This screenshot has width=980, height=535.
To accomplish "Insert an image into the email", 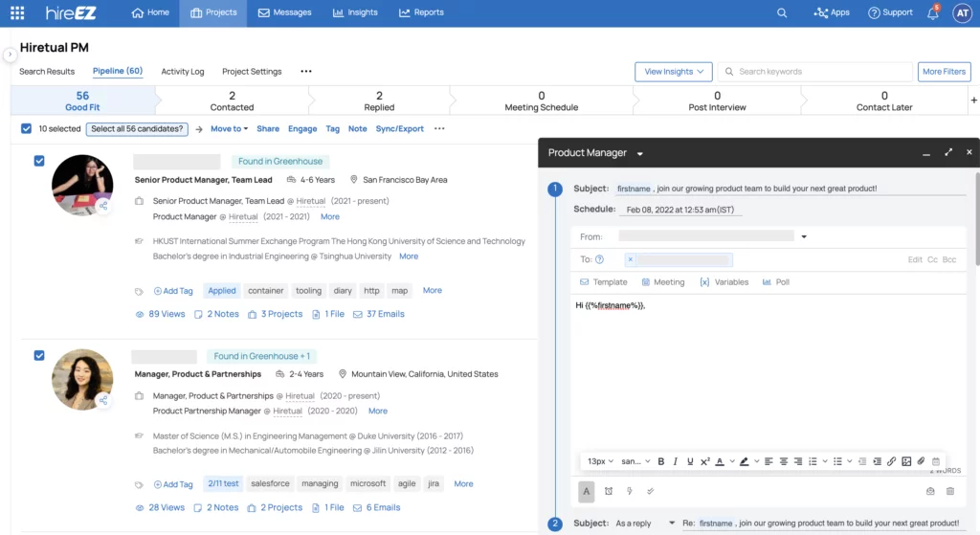I will point(905,461).
